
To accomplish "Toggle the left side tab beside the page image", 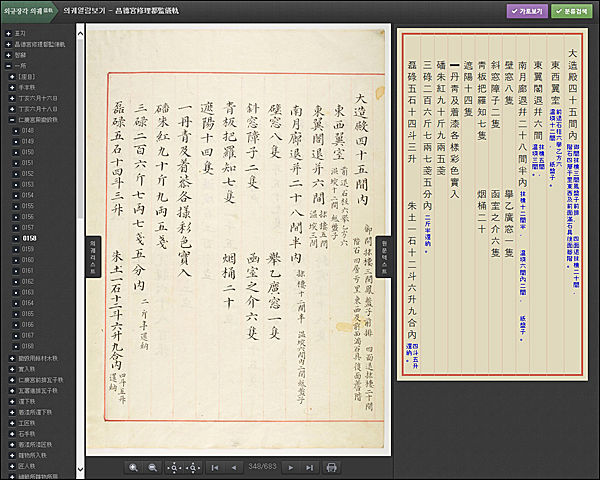I will 93,256.
